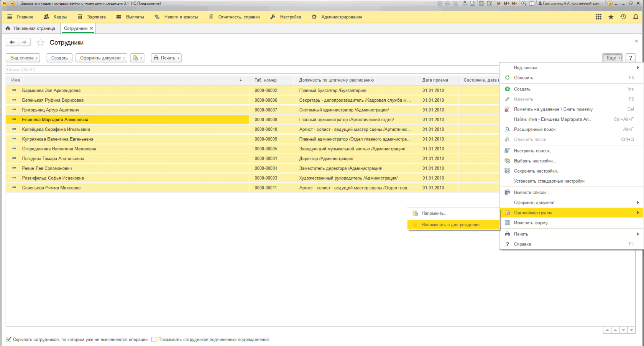
Task: Expand Печать submenu in the Еще menu
Action: coord(571,234)
